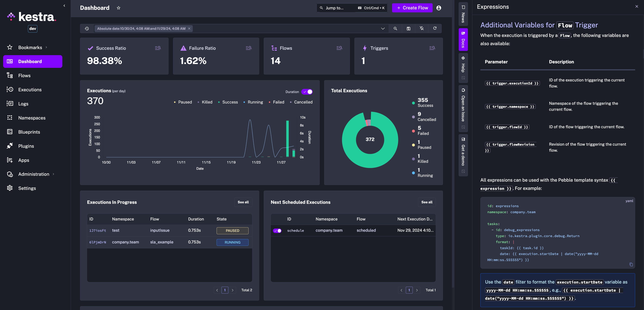Open Triggers card details icon

[x=432, y=48]
